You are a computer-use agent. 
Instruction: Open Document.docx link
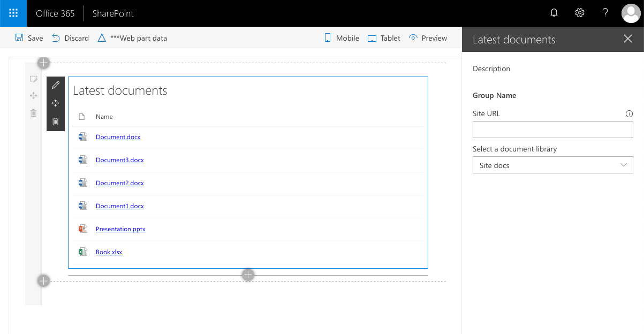[x=118, y=137]
